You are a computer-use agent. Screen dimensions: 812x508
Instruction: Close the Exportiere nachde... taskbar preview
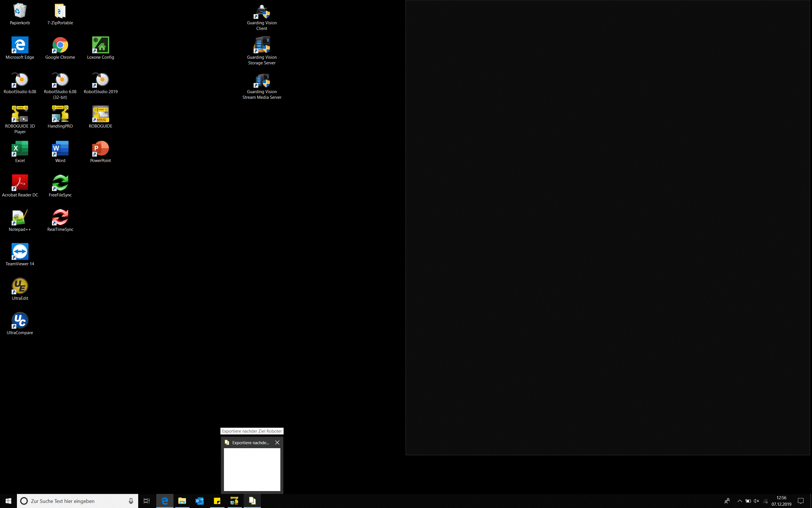(277, 443)
